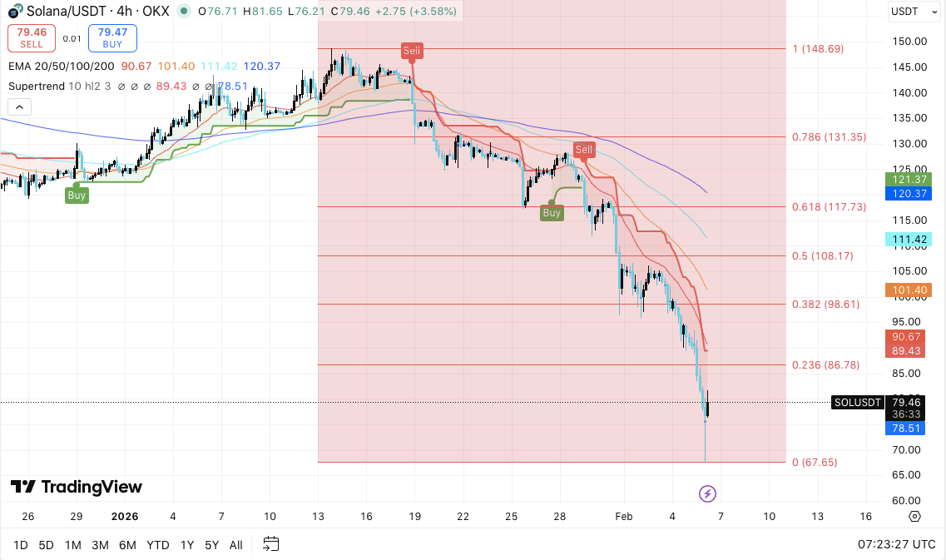The height and width of the screenshot is (560, 946).
Task: Click the leftmost green Buy signal marker
Action: pos(77,196)
